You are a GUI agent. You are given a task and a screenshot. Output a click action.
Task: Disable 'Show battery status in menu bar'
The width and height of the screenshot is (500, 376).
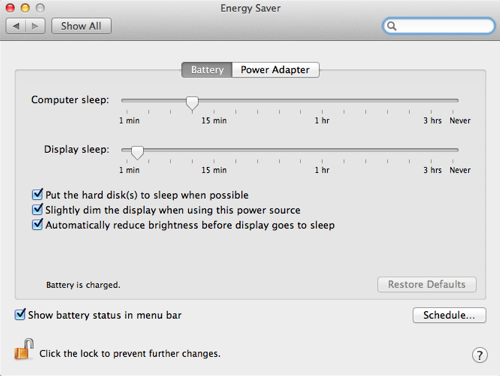[x=20, y=314]
